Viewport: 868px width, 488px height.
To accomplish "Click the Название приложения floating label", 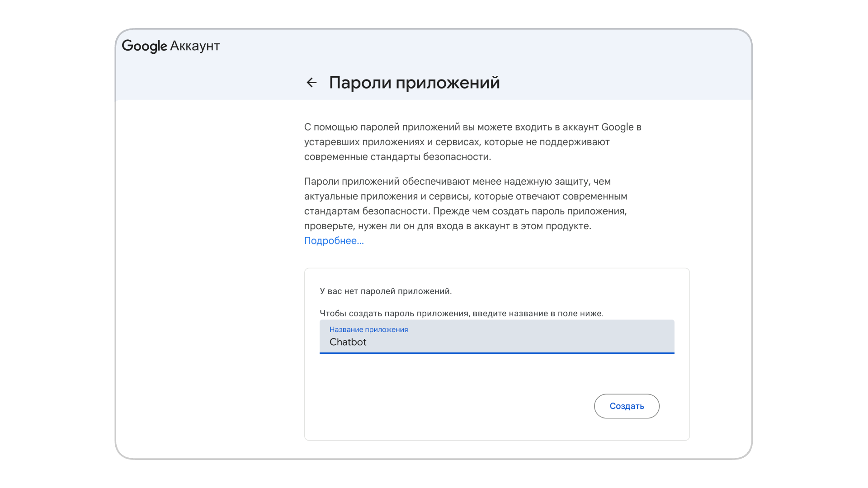I will click(x=368, y=330).
